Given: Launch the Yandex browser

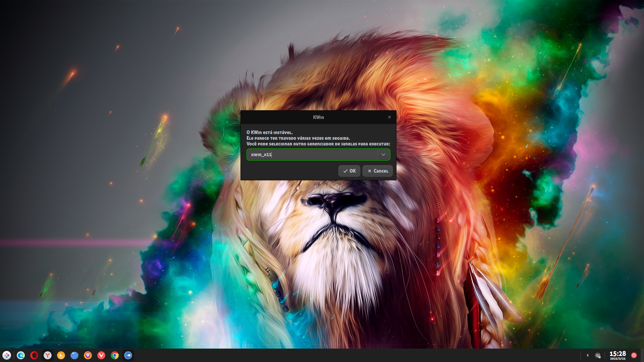Looking at the screenshot, I should pos(48,355).
